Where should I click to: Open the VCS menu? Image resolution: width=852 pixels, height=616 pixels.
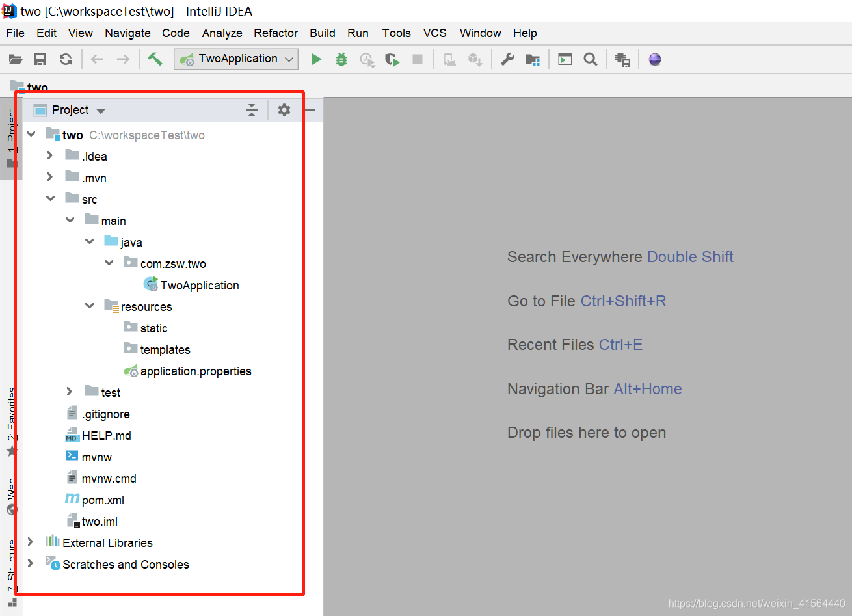pyautogui.click(x=435, y=33)
